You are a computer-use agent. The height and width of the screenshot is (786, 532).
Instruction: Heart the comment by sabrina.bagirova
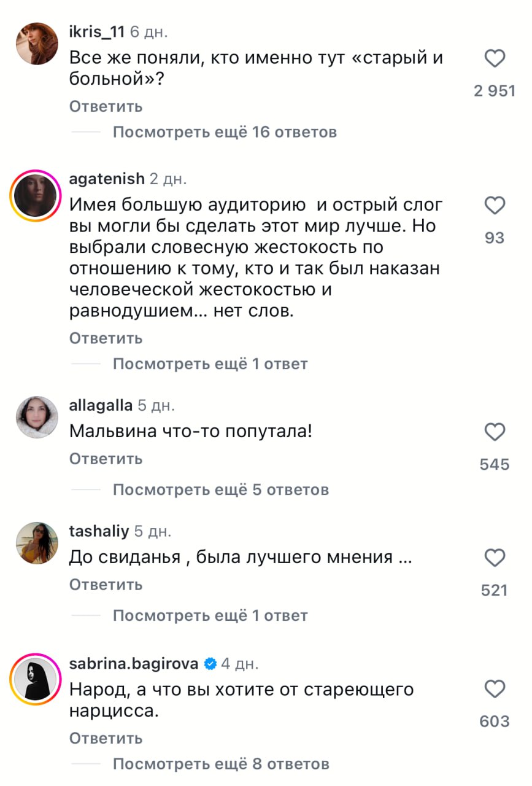click(495, 689)
